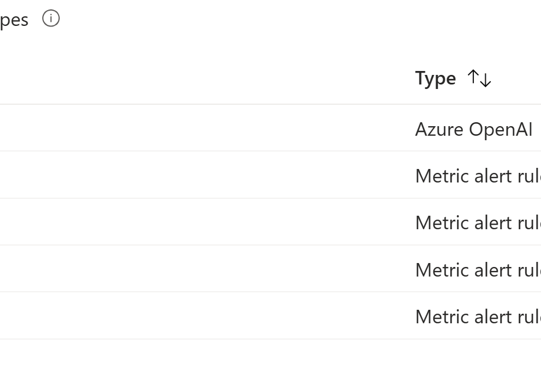
Task: Click the down arrow in Type sort icon
Action: (485, 80)
